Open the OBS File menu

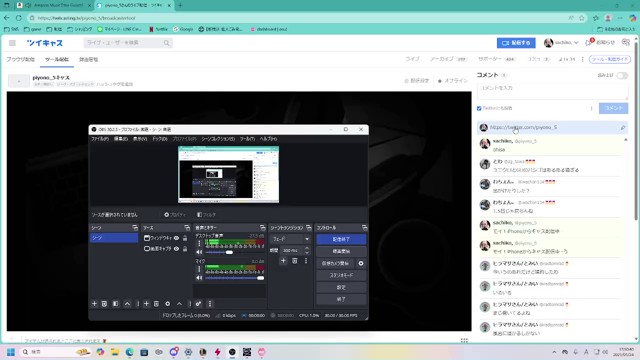pyautogui.click(x=100, y=139)
